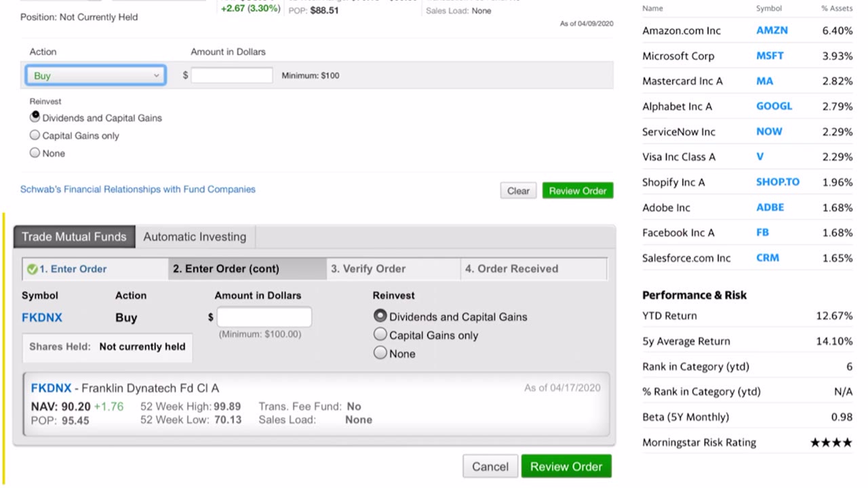Image resolution: width=868 pixels, height=488 pixels.
Task: Open the FKDNX symbol link under Symbol
Action: point(42,317)
